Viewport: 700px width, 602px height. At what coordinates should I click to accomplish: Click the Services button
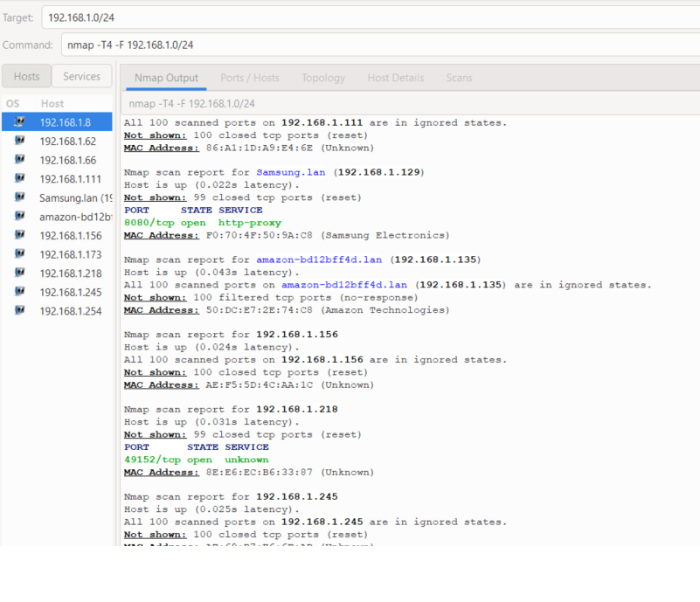pos(81,76)
